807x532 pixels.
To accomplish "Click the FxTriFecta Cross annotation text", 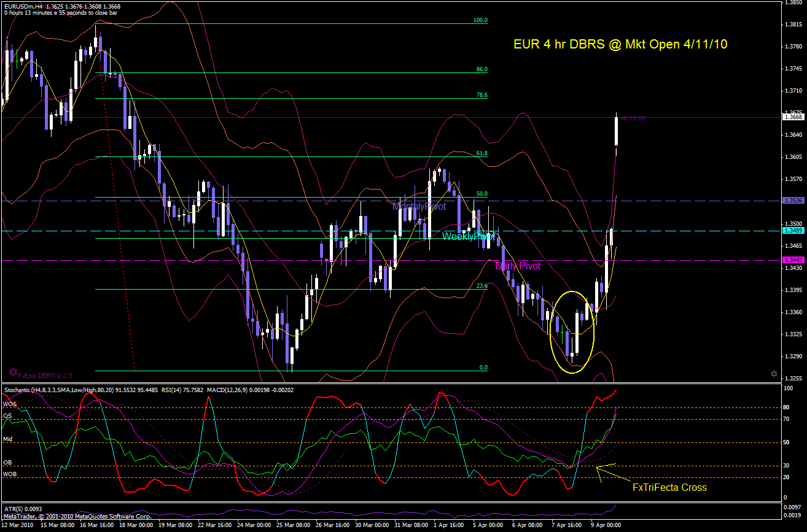I will pyautogui.click(x=669, y=488).
